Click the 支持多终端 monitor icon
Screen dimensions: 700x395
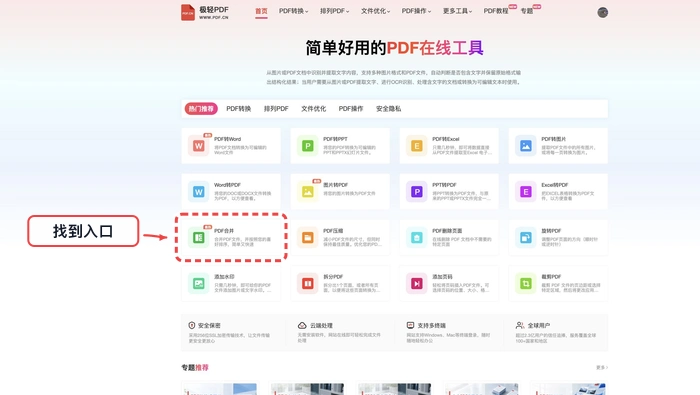(x=410, y=325)
